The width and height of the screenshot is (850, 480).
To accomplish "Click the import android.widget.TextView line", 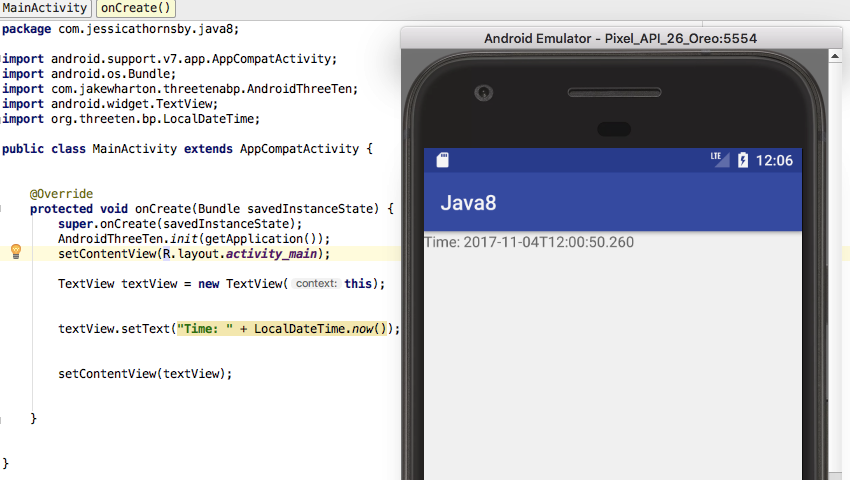I will [x=110, y=104].
